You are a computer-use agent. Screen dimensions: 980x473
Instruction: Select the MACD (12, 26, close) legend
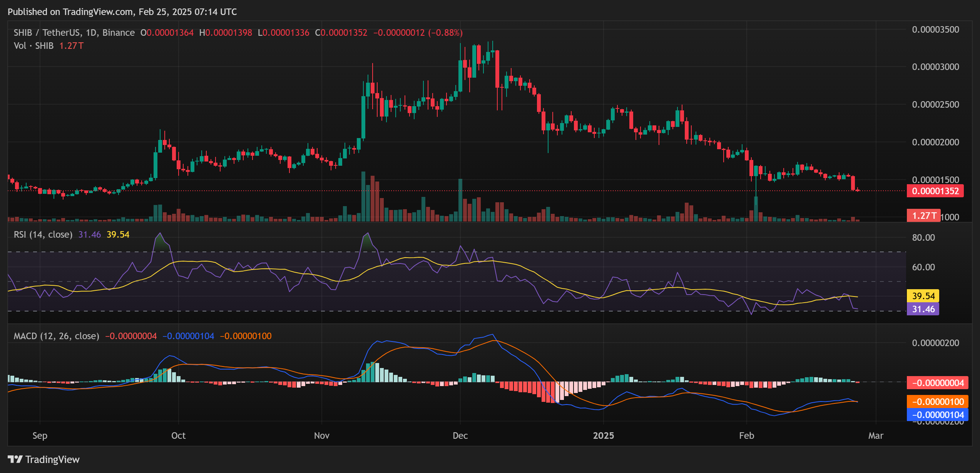(56, 336)
